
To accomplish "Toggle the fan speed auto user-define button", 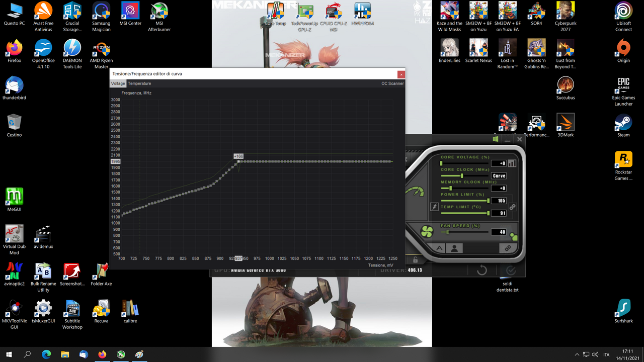I will [x=513, y=236].
